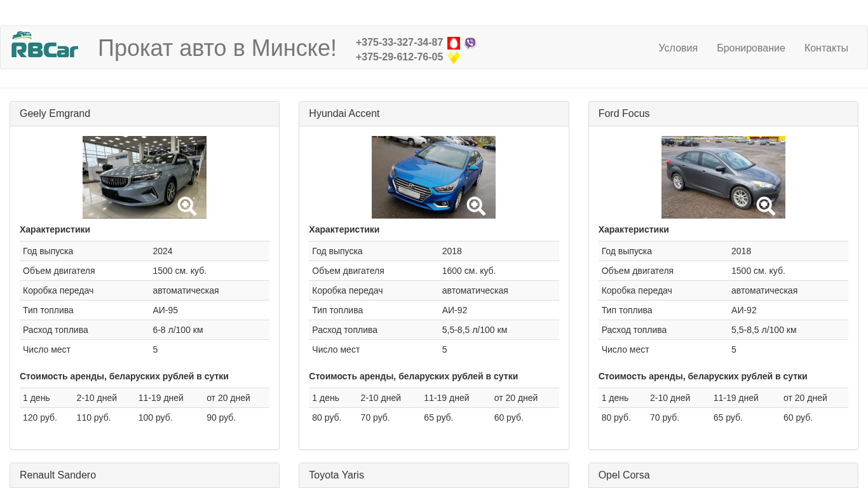Click the Ford Focus card heading
The image size is (868, 488).
coord(624,114)
